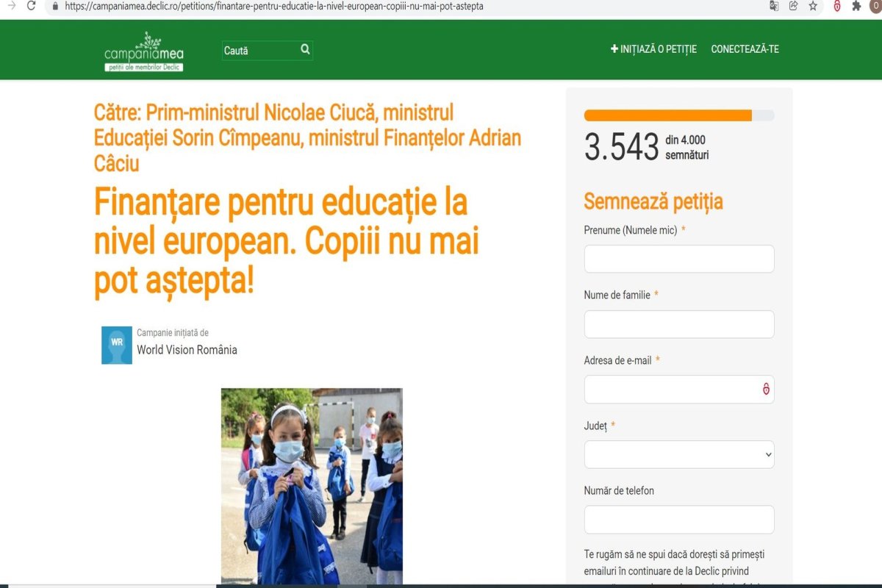Click the forward navigation arrow

click(10, 6)
